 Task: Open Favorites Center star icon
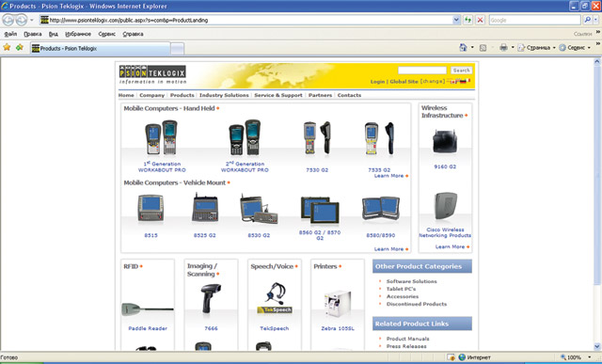[7, 47]
